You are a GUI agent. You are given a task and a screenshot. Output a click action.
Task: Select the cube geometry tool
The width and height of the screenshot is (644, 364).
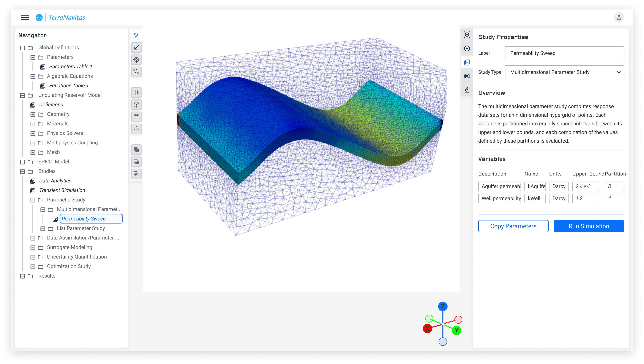click(136, 105)
